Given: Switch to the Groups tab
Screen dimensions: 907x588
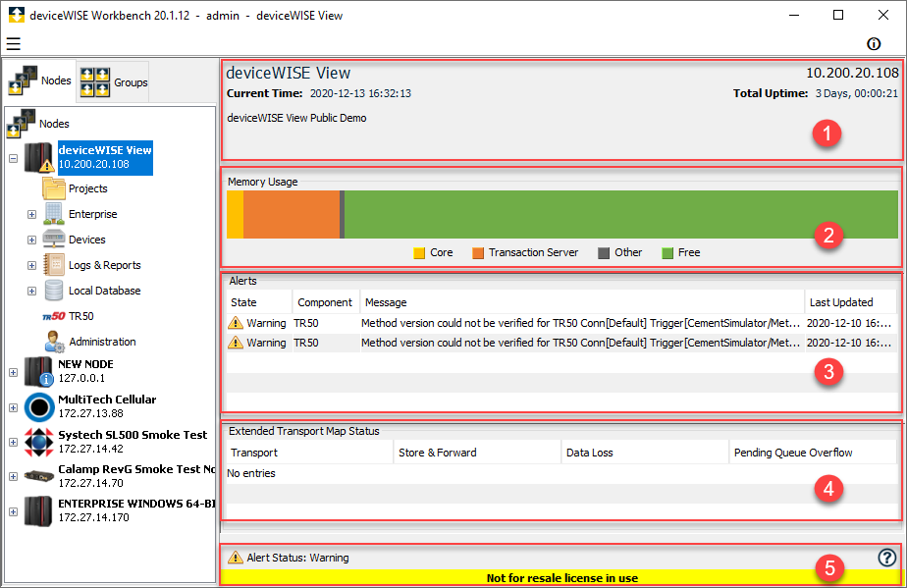Looking at the screenshot, I should (113, 82).
